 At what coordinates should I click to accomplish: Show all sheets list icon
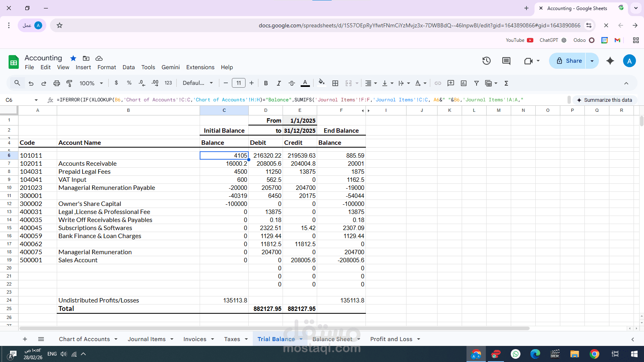(x=41, y=339)
